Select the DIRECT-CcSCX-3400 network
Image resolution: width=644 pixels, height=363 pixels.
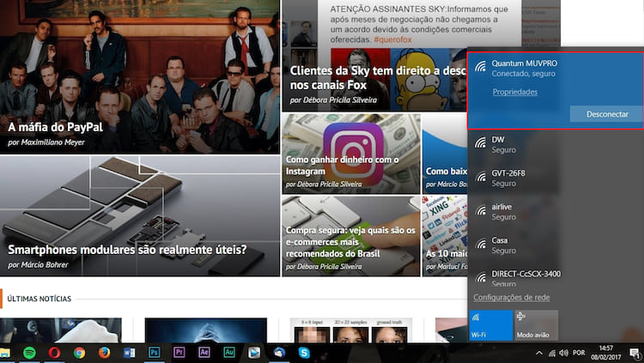click(556, 277)
